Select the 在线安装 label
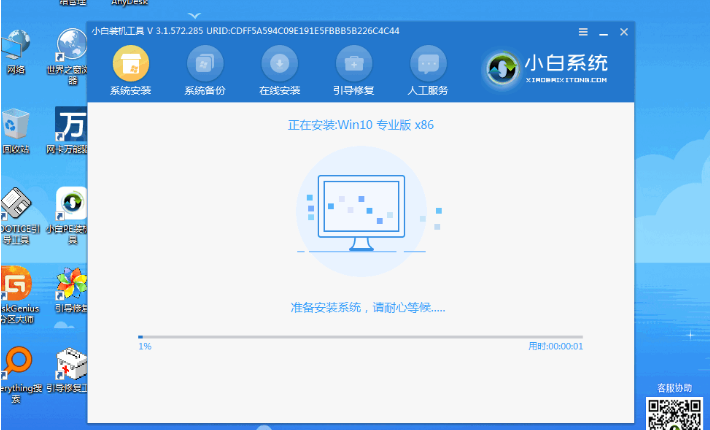710x430 pixels. (279, 91)
